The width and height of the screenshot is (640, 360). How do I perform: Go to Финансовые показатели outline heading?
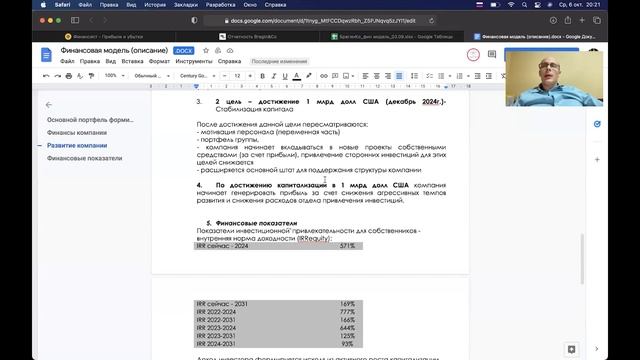84,158
